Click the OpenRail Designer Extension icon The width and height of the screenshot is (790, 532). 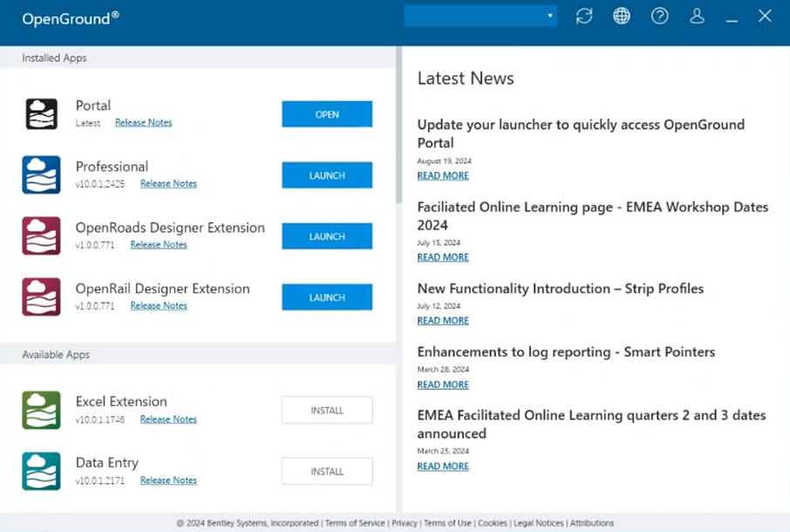[41, 297]
